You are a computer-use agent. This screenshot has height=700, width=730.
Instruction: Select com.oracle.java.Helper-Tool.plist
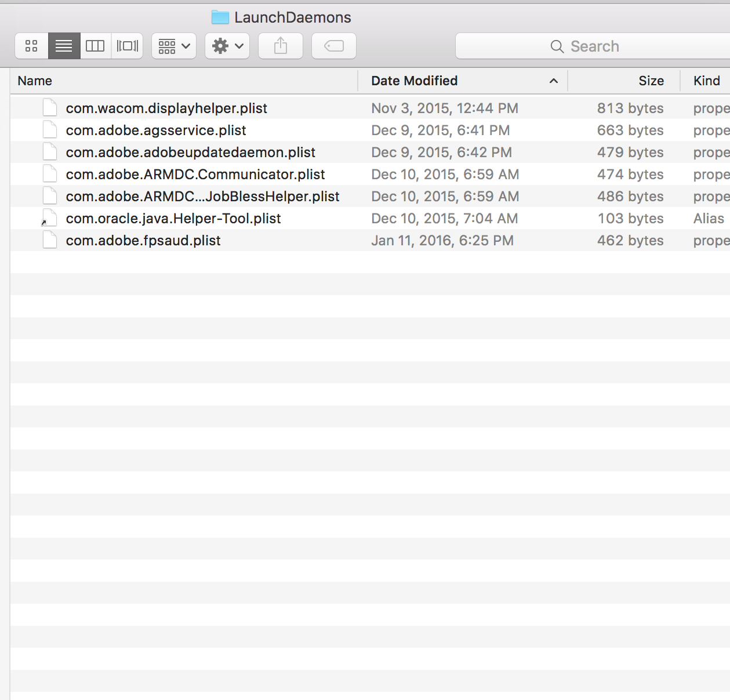(370, 218)
